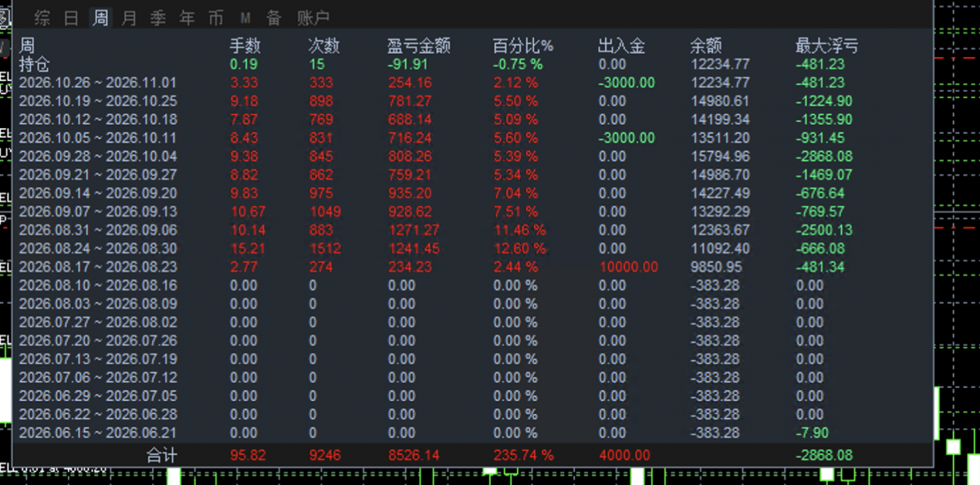Switch to the 币 currency tab
This screenshot has width=980, height=485.
pos(216,17)
